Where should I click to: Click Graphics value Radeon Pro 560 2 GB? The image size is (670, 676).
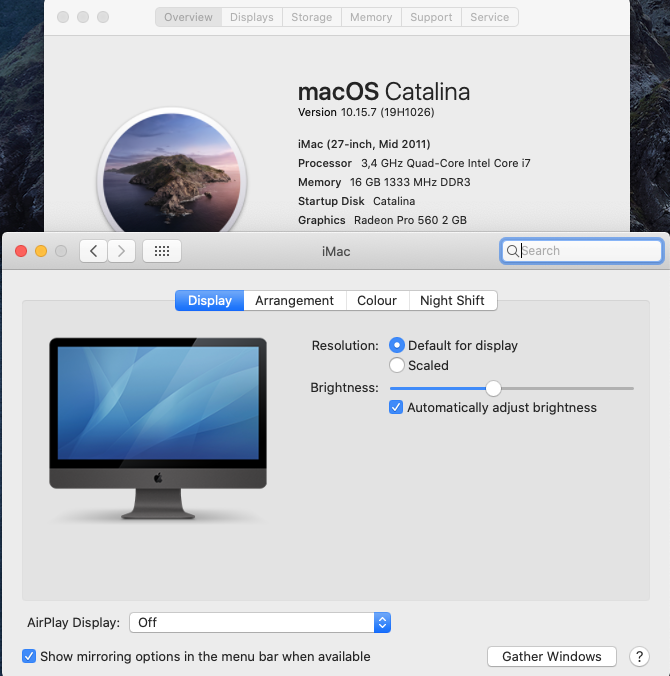coord(410,220)
